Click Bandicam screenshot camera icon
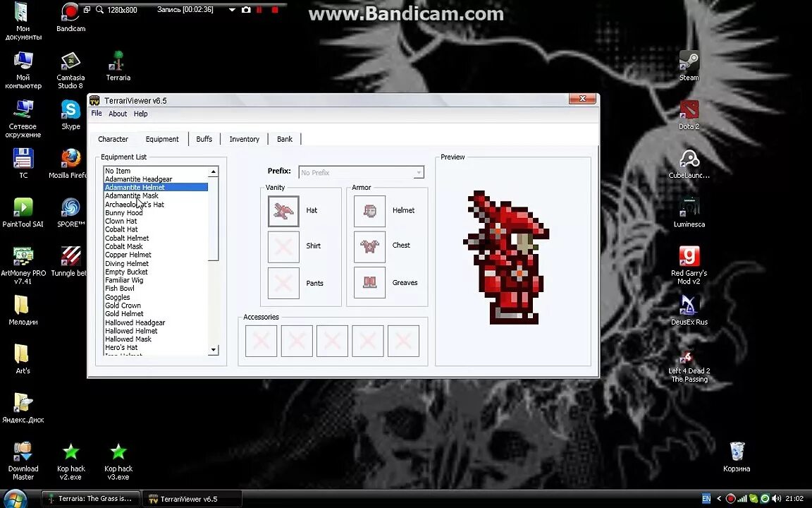 pos(246,10)
